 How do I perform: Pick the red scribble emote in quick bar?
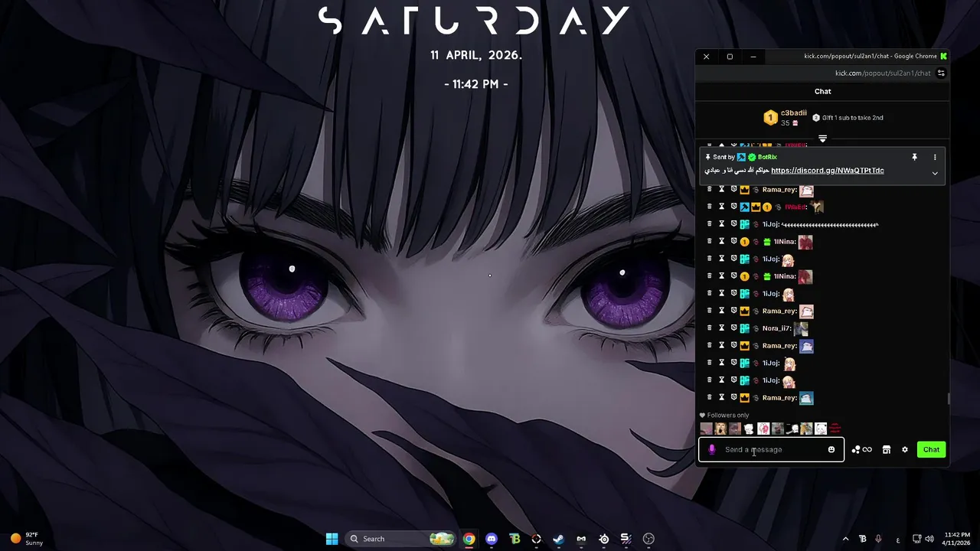point(835,429)
